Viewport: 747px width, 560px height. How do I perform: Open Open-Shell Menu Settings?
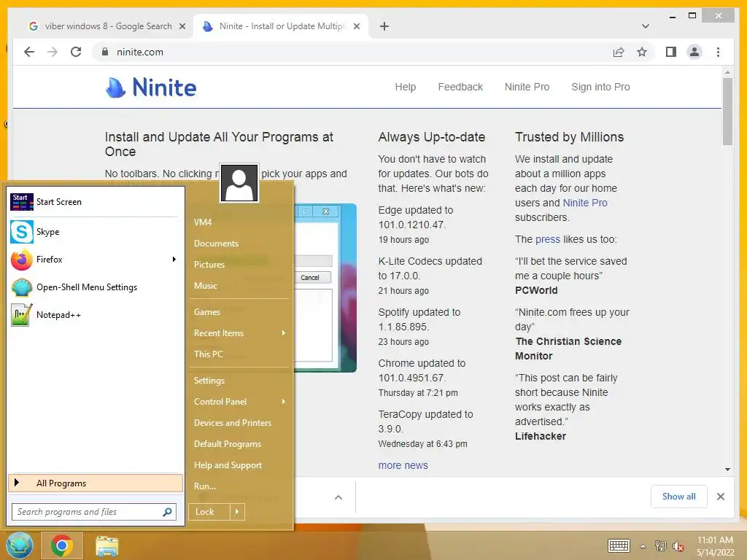96,287
